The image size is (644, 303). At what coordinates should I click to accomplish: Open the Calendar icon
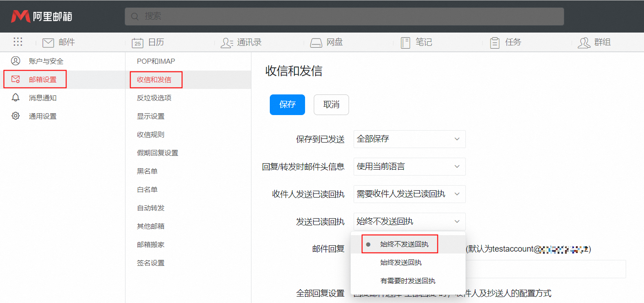pos(137,43)
